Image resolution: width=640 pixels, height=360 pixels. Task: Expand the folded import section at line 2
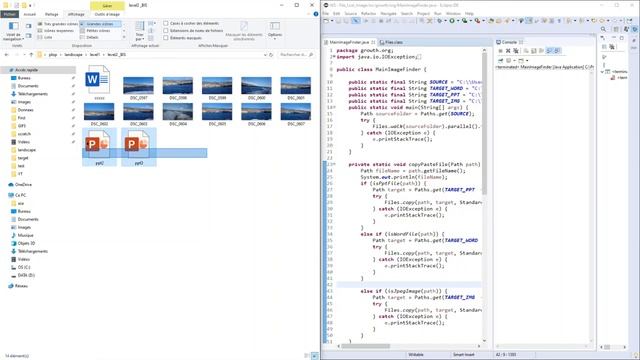(x=335, y=57)
